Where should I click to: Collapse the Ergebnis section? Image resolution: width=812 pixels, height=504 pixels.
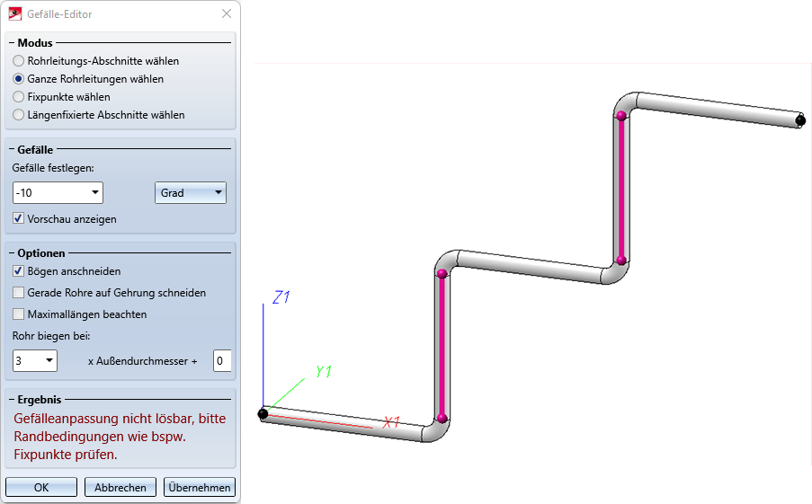(12, 400)
